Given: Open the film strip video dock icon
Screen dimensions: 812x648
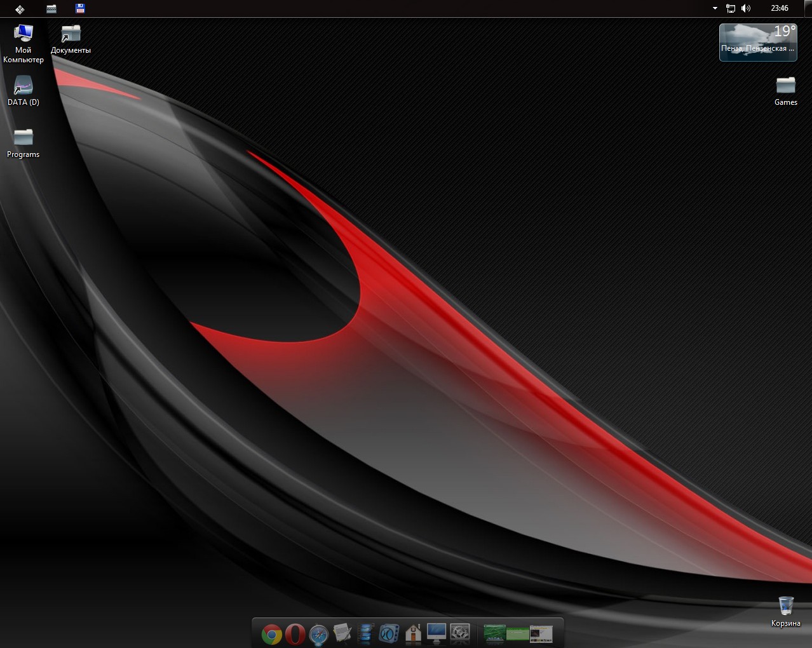Looking at the screenshot, I should [x=365, y=633].
